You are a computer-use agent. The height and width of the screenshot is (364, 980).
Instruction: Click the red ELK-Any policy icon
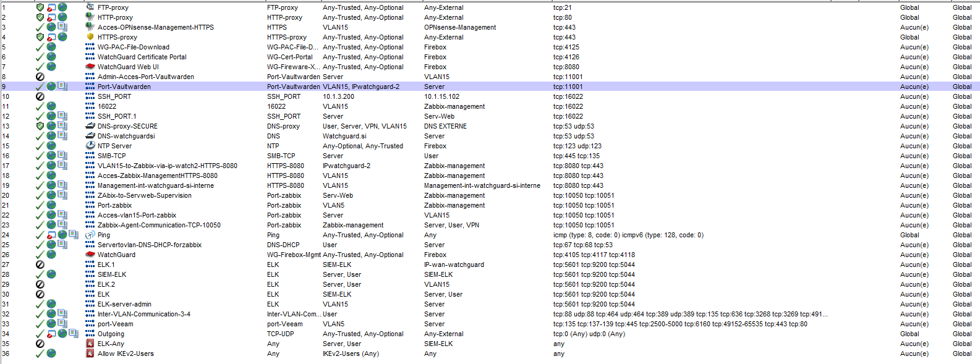[x=90, y=344]
